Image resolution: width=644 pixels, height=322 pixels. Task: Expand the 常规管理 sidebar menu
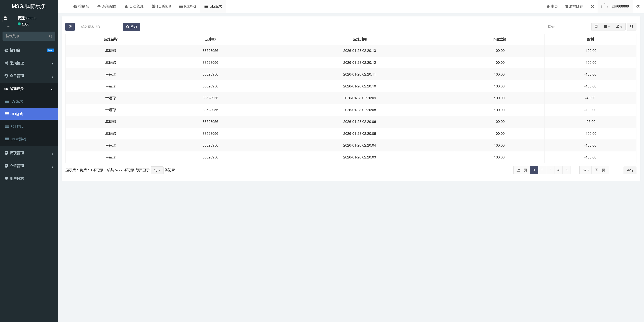tap(29, 63)
